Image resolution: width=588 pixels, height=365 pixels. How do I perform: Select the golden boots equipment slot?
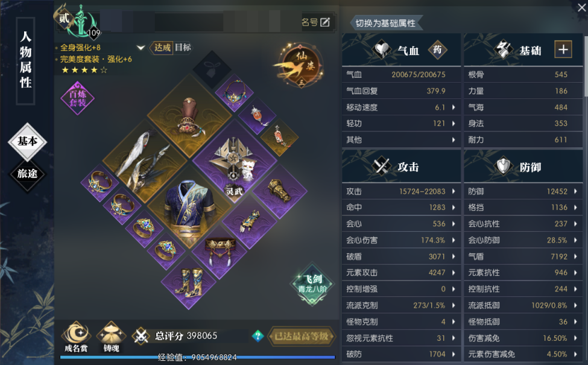(189, 282)
